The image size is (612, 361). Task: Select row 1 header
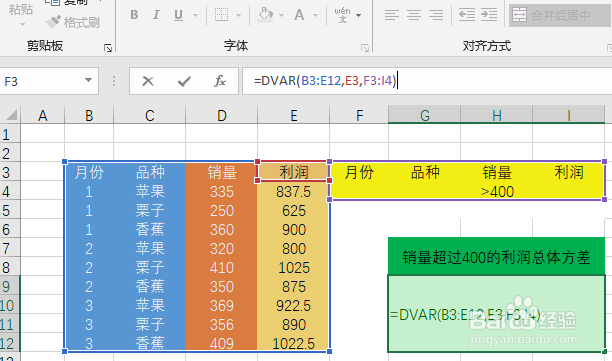click(10, 134)
